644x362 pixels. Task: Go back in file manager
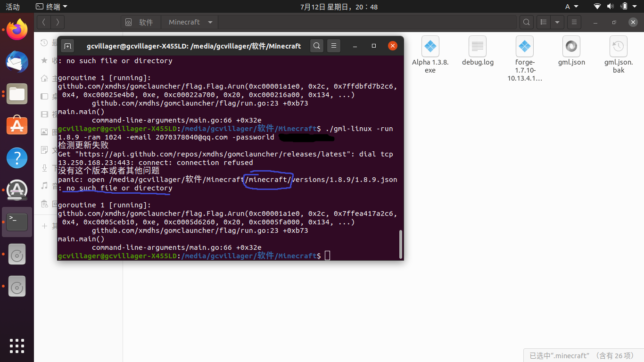(43, 22)
